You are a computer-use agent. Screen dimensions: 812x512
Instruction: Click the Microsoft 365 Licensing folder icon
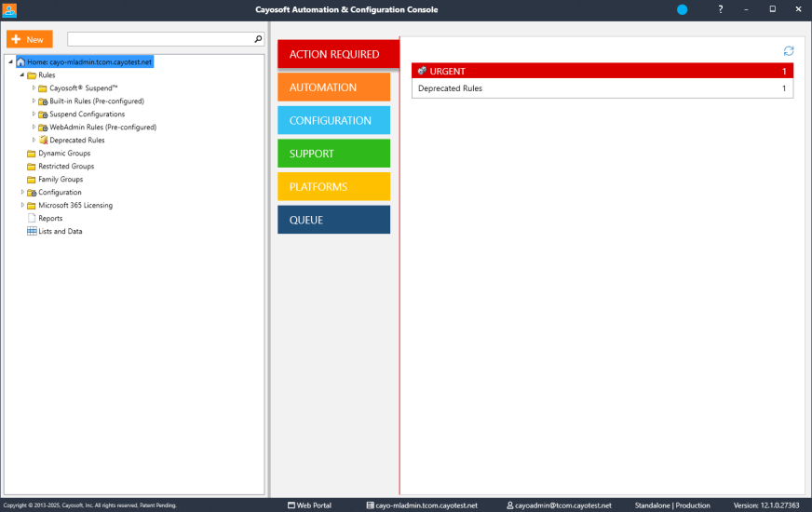32,206
